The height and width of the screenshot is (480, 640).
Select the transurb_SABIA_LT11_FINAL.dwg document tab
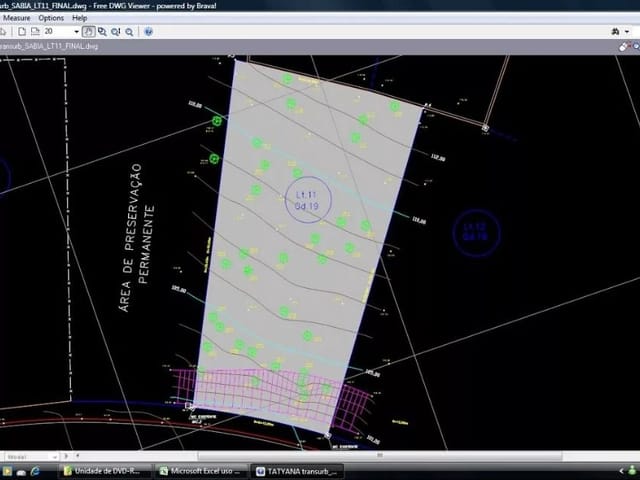[x=48, y=46]
